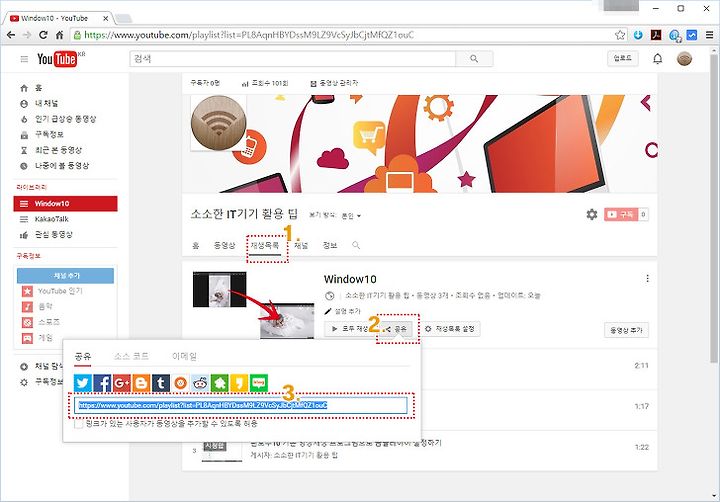The image size is (720, 502).
Task: Click the search magnifier button
Action: tap(474, 59)
